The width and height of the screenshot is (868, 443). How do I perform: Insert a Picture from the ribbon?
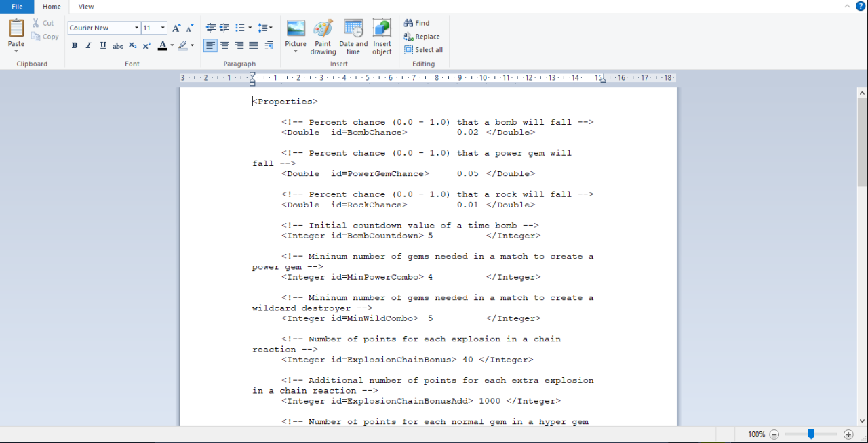tap(296, 28)
